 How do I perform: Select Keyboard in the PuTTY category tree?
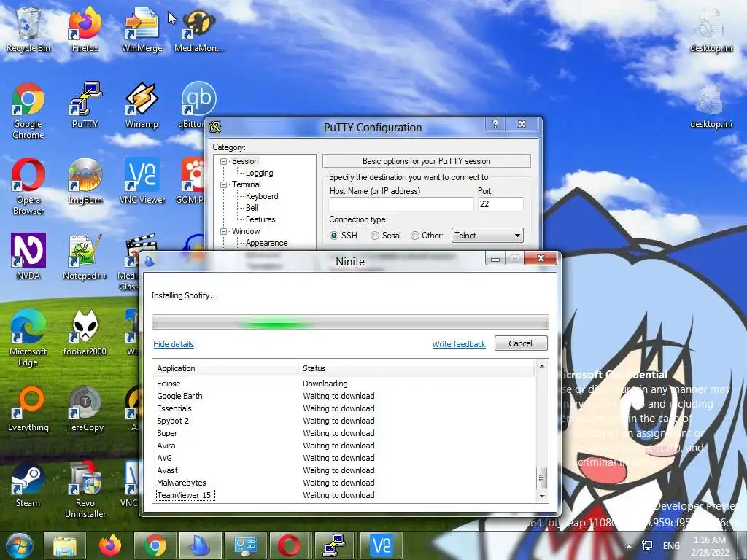click(x=262, y=196)
